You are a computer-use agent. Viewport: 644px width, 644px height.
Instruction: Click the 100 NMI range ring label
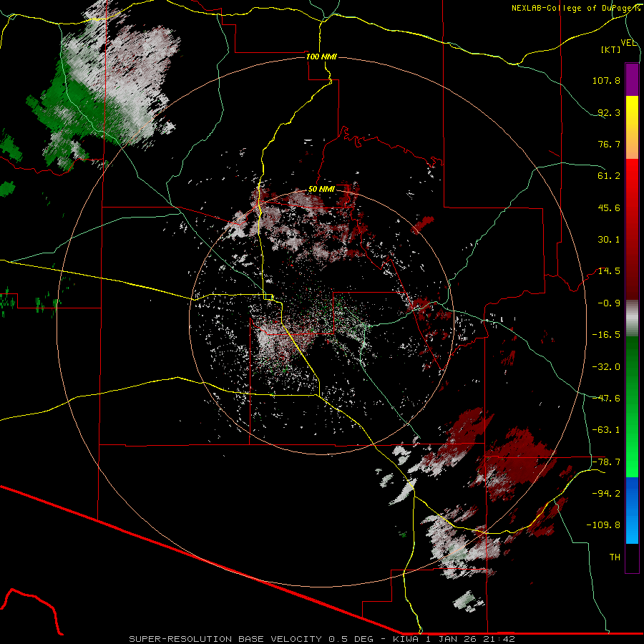321,57
